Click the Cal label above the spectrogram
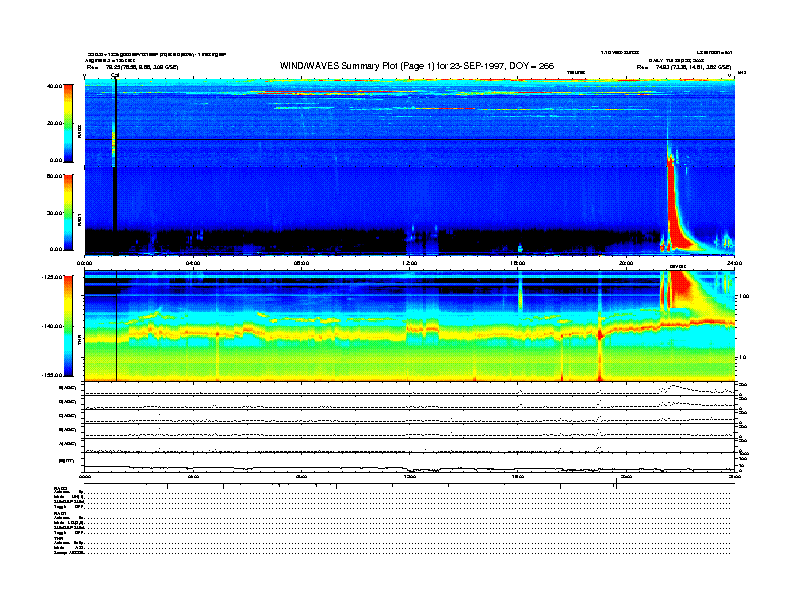The width and height of the screenshot is (792, 612). (x=115, y=76)
